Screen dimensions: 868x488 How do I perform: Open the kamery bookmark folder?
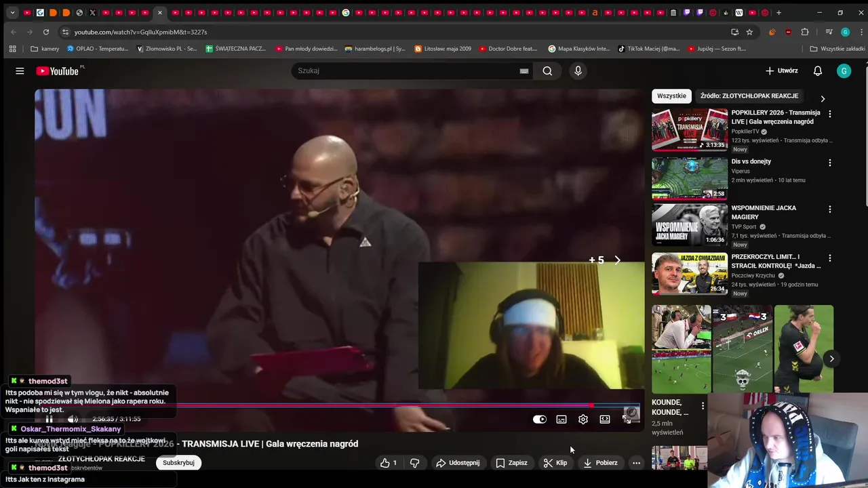45,49
